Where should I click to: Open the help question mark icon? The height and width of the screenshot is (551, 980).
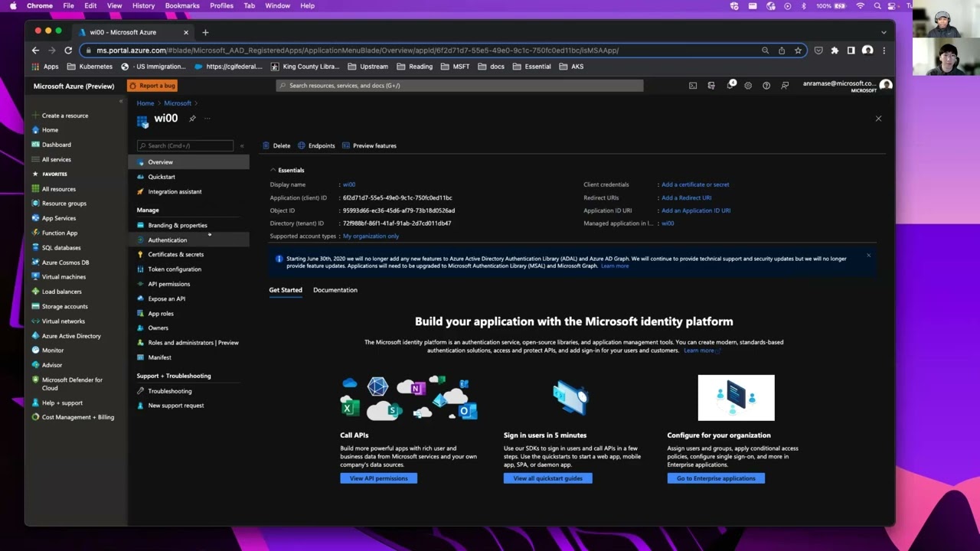point(766,86)
